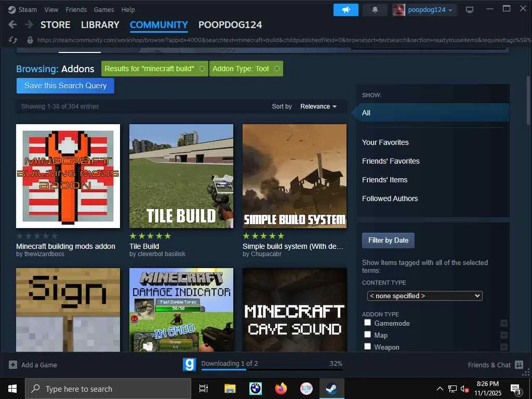Remove the Addon Type: Tool filter
This screenshot has height=399, width=532.
[277, 69]
